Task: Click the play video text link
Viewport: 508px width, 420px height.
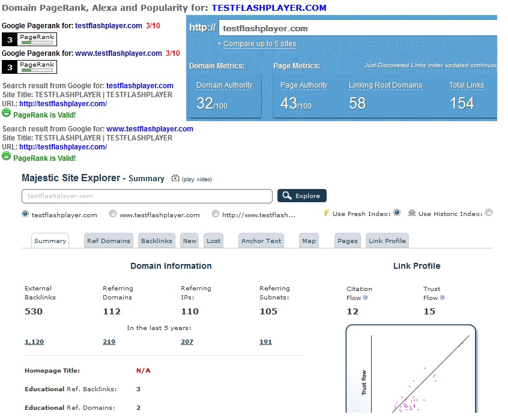Action: click(x=197, y=179)
